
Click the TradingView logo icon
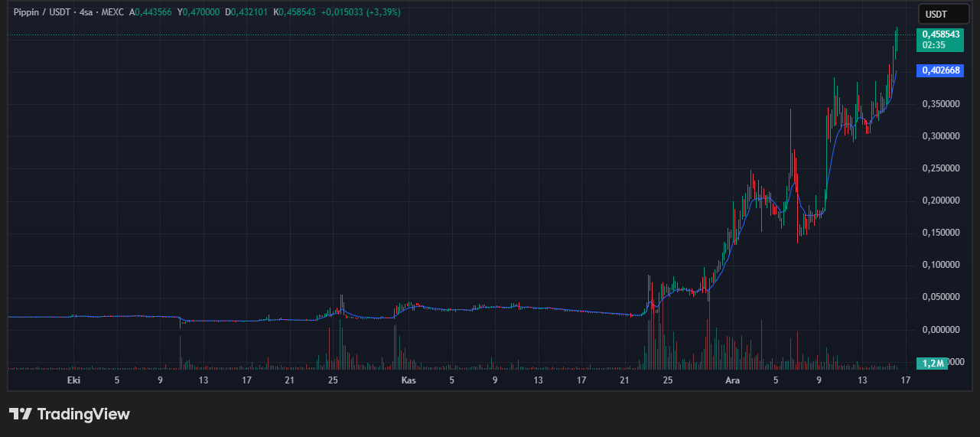point(21,414)
